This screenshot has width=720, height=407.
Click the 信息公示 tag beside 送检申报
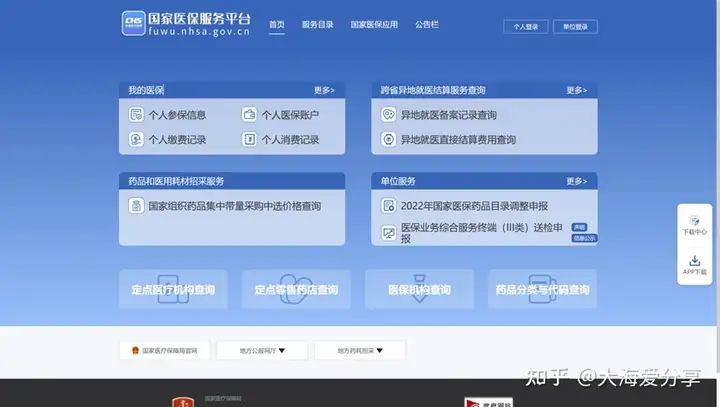pyautogui.click(x=584, y=238)
